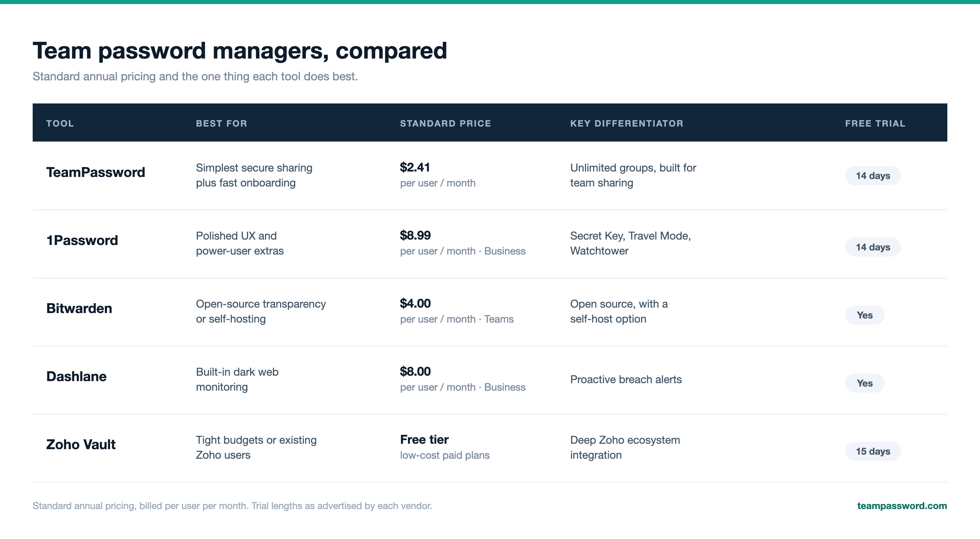Click the 14 days badge in 1Password row
The height and width of the screenshot is (539, 980).
[873, 247]
